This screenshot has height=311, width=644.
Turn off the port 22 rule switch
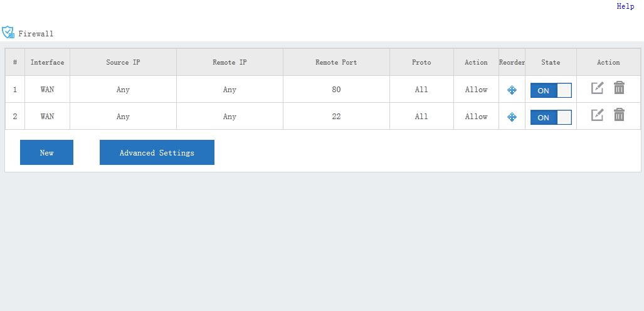(x=551, y=117)
